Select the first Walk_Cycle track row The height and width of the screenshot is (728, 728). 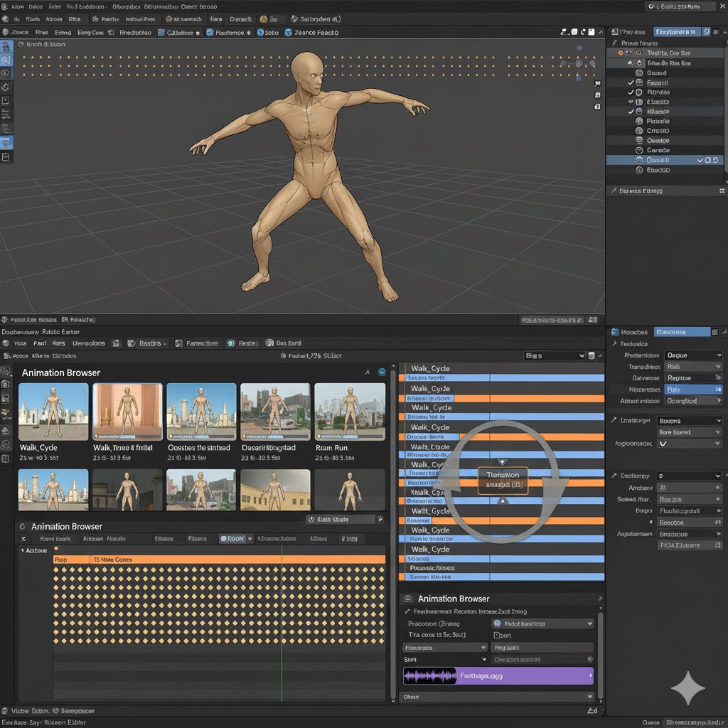[501, 368]
